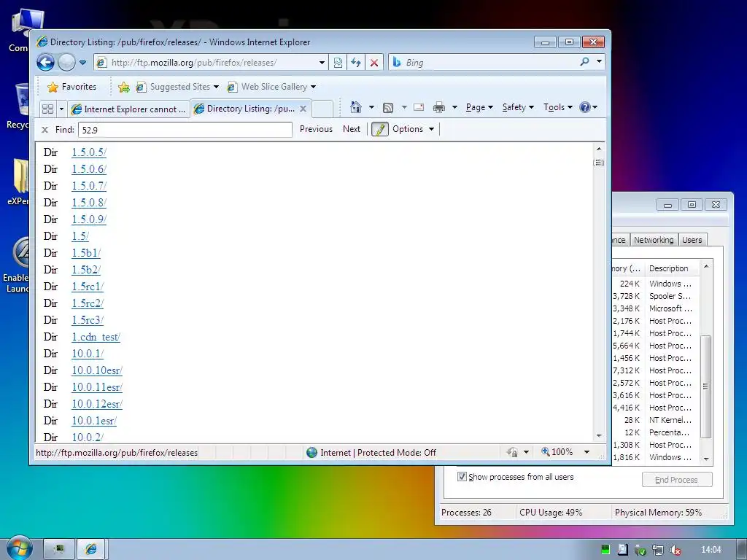Click the Windows Start orb
Image resolution: width=747 pixels, height=560 pixels.
tap(18, 548)
